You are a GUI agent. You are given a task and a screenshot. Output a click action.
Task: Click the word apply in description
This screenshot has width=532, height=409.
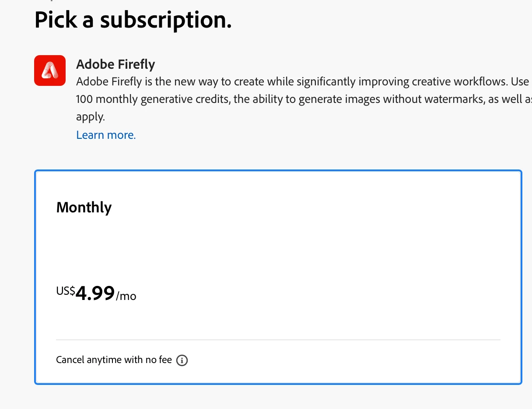click(x=91, y=117)
